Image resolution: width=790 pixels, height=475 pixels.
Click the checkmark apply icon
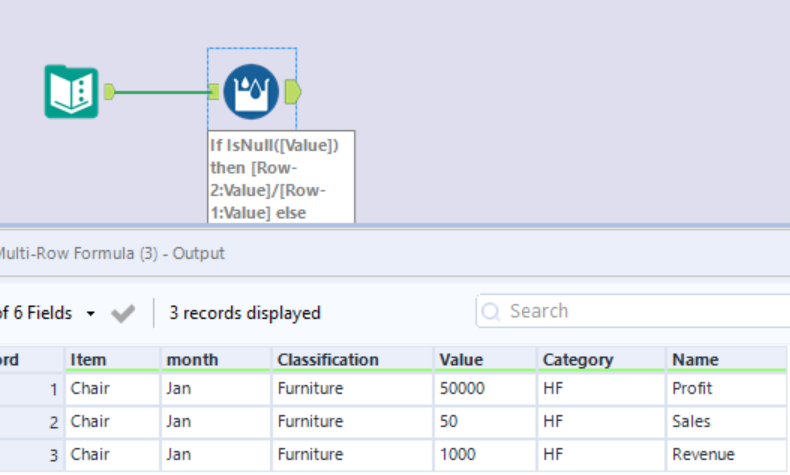point(123,313)
